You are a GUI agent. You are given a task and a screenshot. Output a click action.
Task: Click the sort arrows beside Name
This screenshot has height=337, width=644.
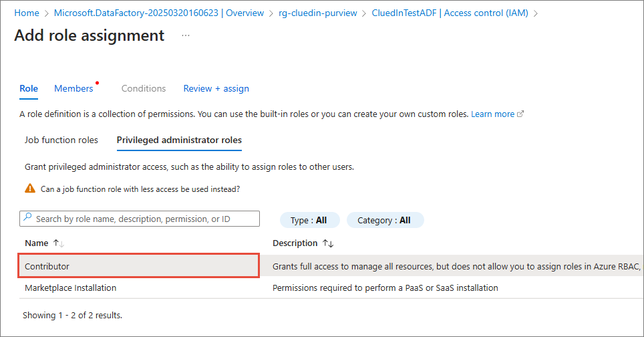pos(59,243)
